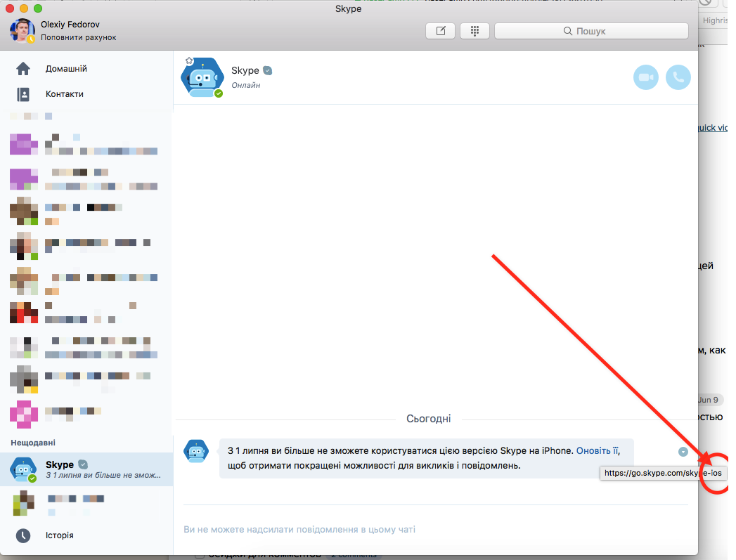Follow the Оновіть її link
This screenshot has width=736, height=560.
pyautogui.click(x=597, y=450)
